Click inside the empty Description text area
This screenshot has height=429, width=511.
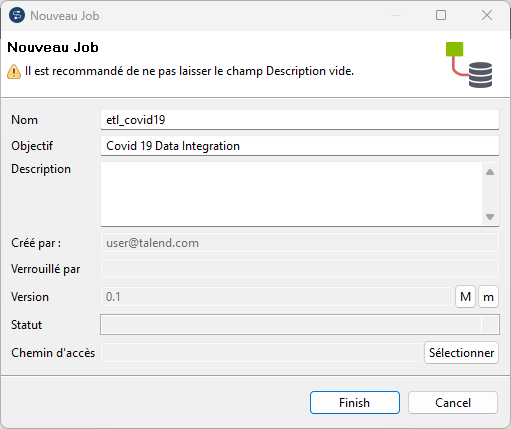coord(292,194)
